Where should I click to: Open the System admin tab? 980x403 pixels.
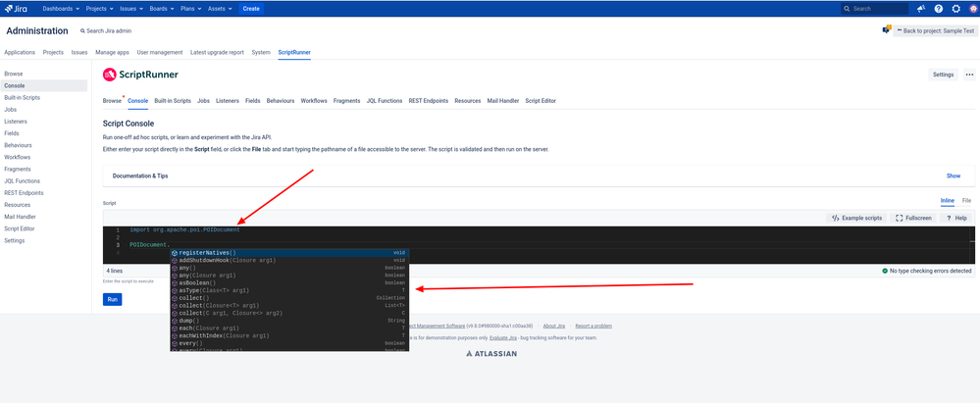coord(261,53)
